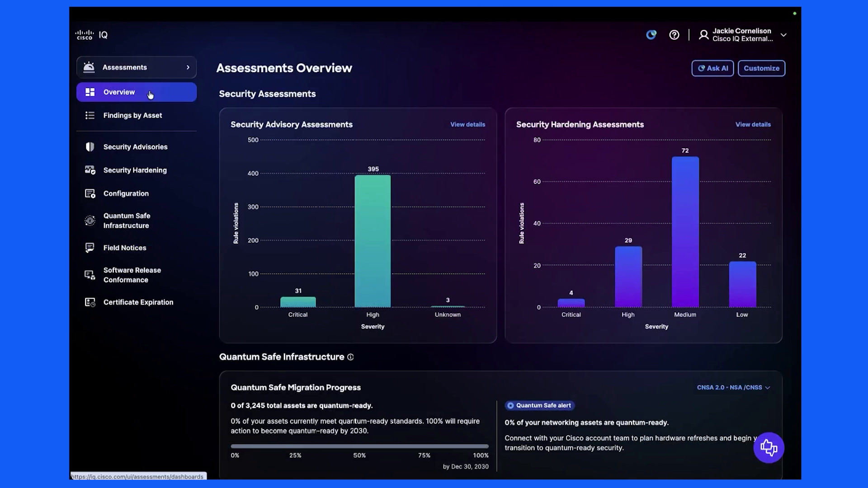Open Software Release Conformance
The width and height of the screenshot is (868, 488).
coord(132,275)
